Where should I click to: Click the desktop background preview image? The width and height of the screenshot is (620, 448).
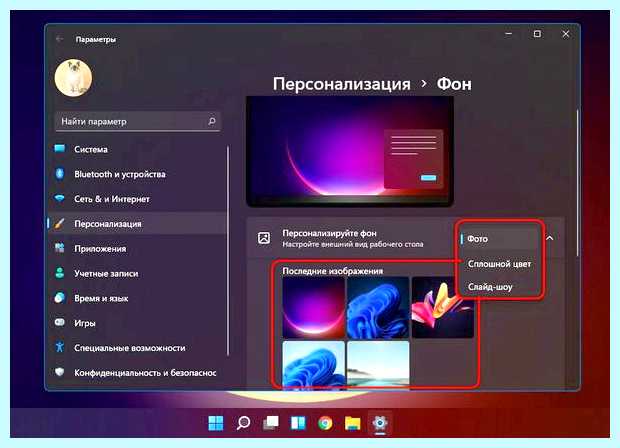coord(350,151)
